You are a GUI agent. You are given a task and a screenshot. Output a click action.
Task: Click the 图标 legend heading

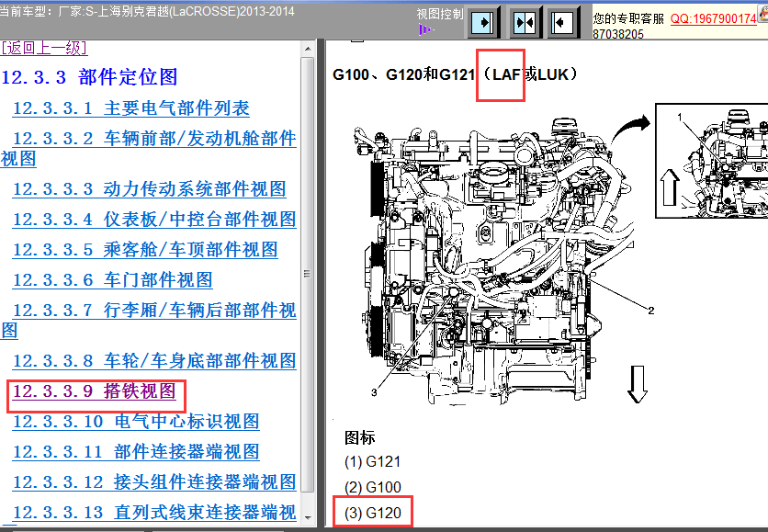click(360, 437)
